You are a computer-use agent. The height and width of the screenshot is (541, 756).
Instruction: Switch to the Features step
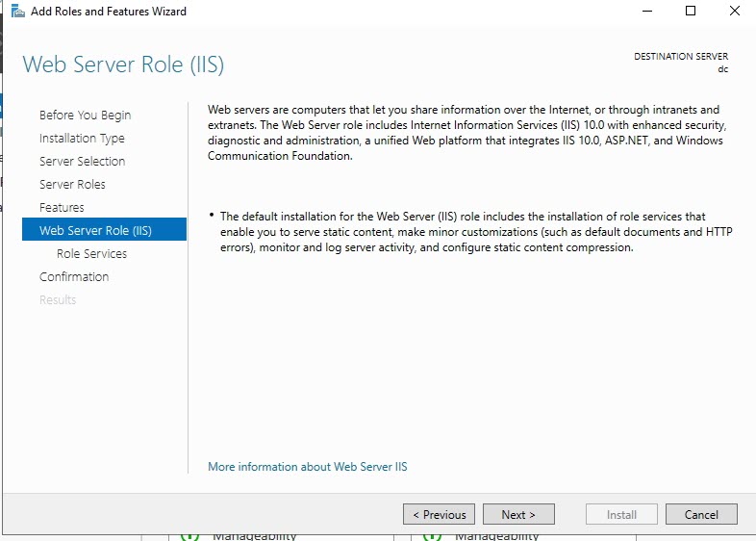coord(62,208)
